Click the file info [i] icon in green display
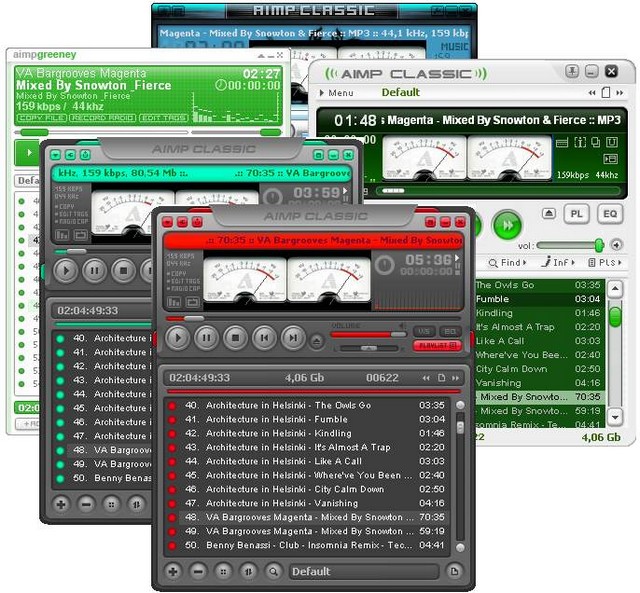 [580, 142]
